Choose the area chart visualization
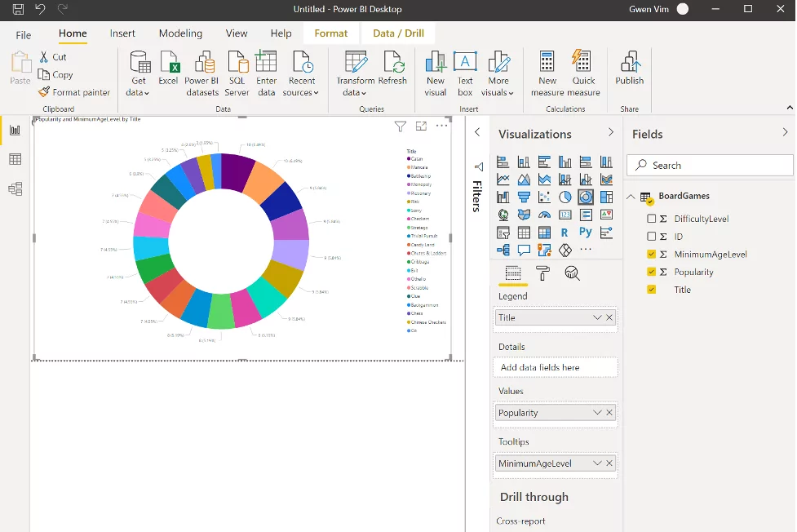This screenshot has width=797, height=532. (524, 179)
